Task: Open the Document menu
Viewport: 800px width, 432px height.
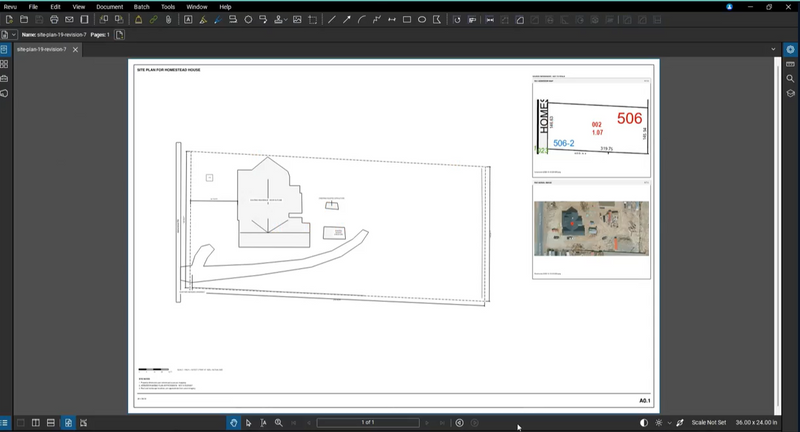Action: pyautogui.click(x=110, y=7)
